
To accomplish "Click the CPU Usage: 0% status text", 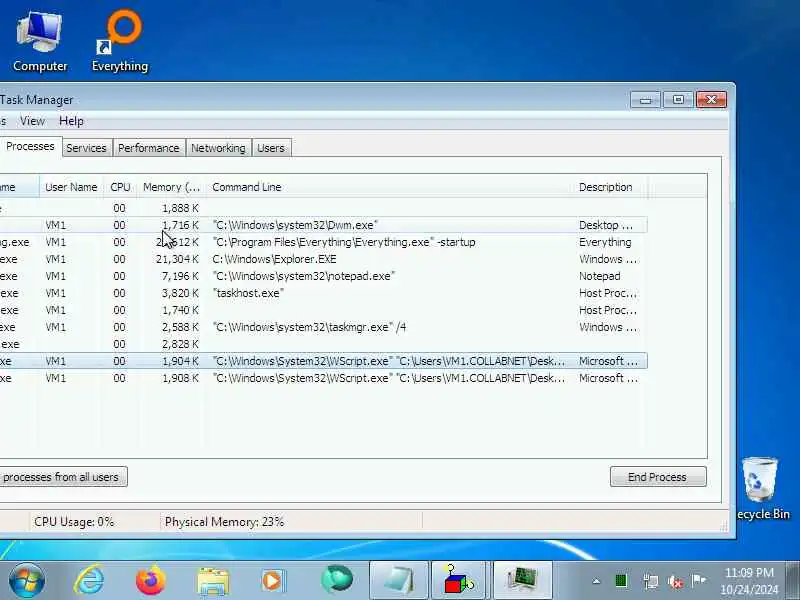I will tap(74, 522).
